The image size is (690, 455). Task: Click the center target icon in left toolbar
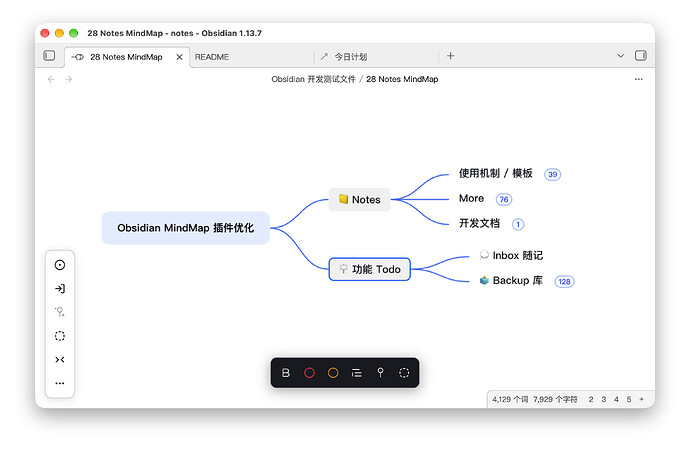60,265
